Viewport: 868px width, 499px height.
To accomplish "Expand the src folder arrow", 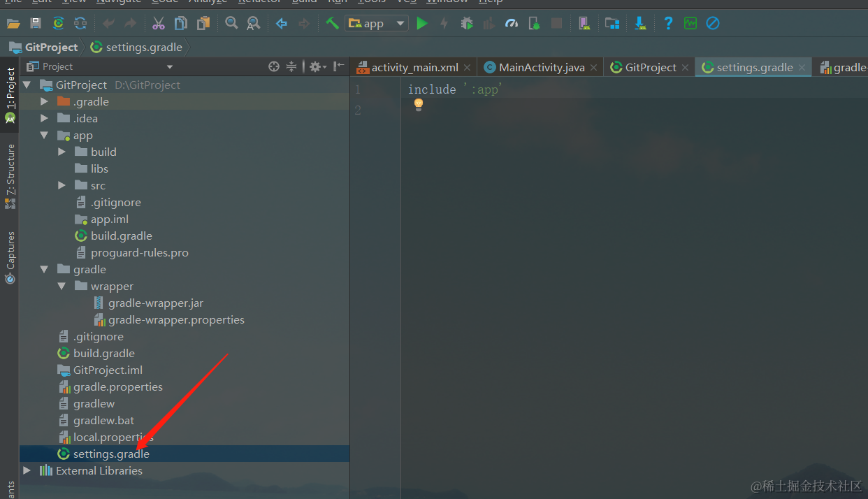I will point(62,185).
